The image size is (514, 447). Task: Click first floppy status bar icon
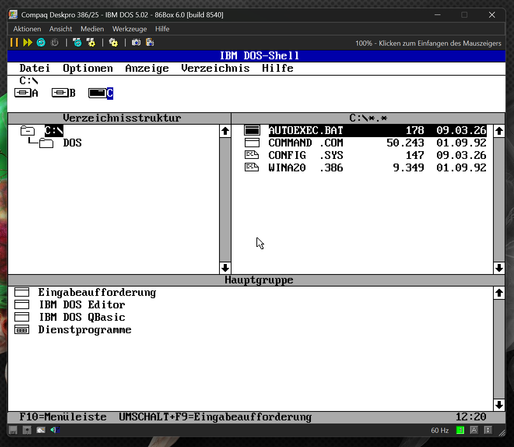click(13, 430)
